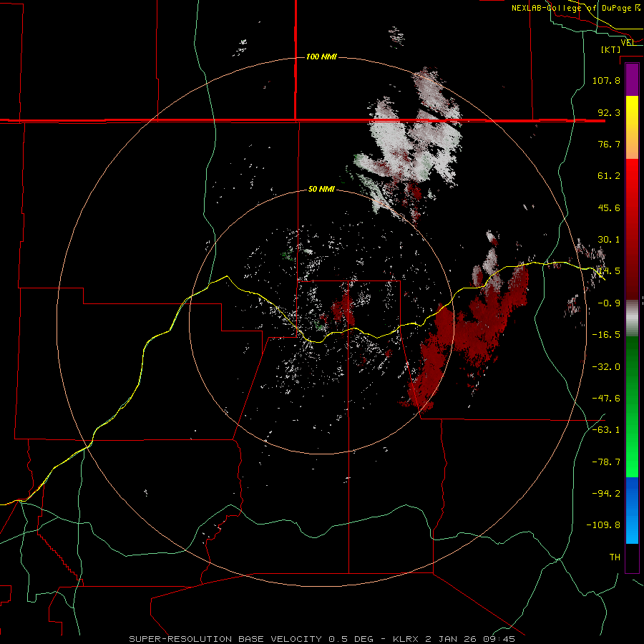Click the small red echo patch near radar center
This screenshot has width=644, height=644.
343,309
